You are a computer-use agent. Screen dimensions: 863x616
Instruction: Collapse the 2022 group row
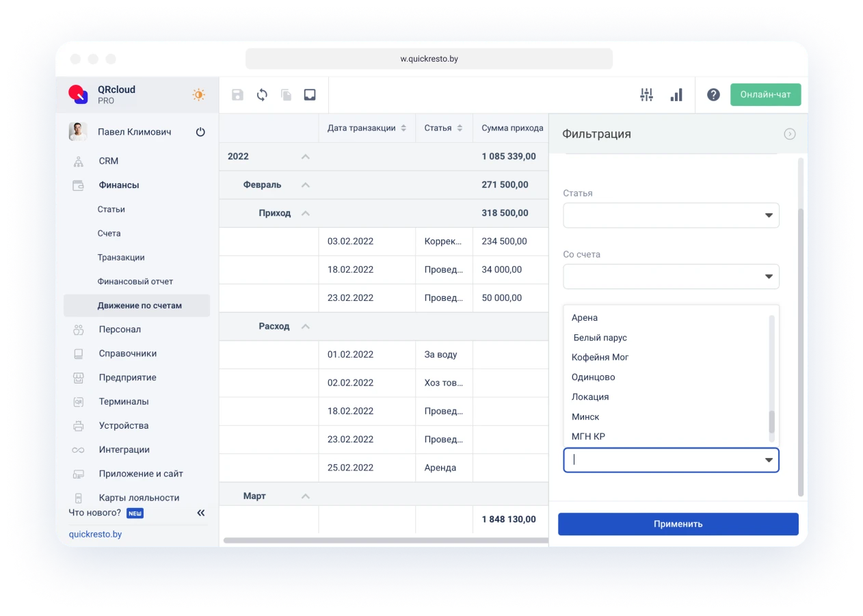[306, 157]
